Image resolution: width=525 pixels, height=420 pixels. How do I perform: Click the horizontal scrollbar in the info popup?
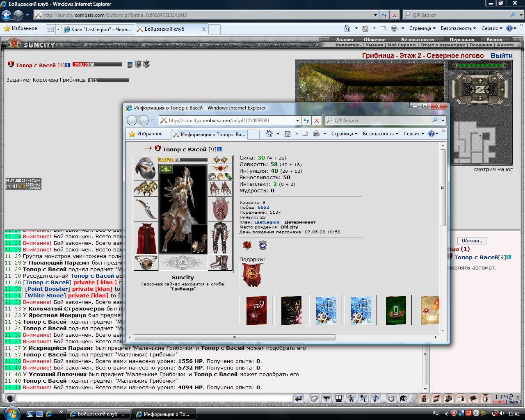tap(235, 338)
